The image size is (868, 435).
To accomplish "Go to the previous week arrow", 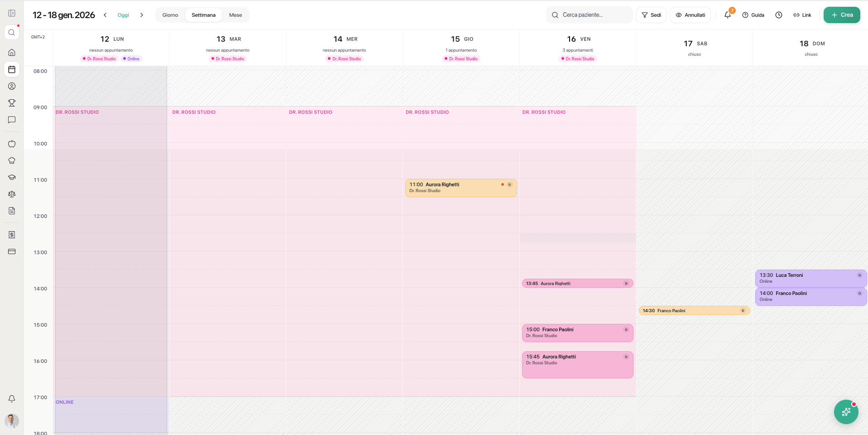I will pos(105,15).
